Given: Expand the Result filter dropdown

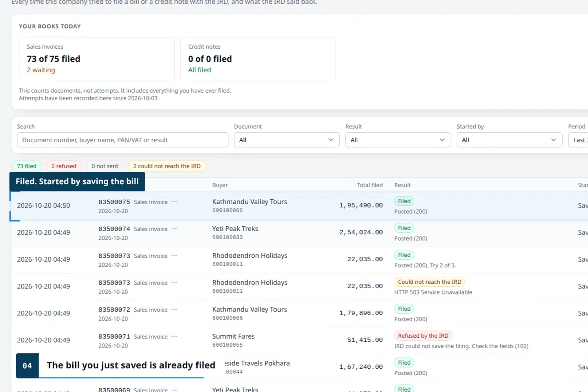Looking at the screenshot, I should point(398,140).
